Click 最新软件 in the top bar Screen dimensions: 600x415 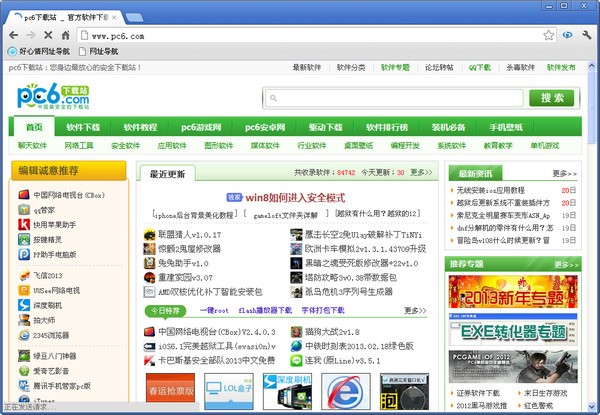pyautogui.click(x=307, y=67)
